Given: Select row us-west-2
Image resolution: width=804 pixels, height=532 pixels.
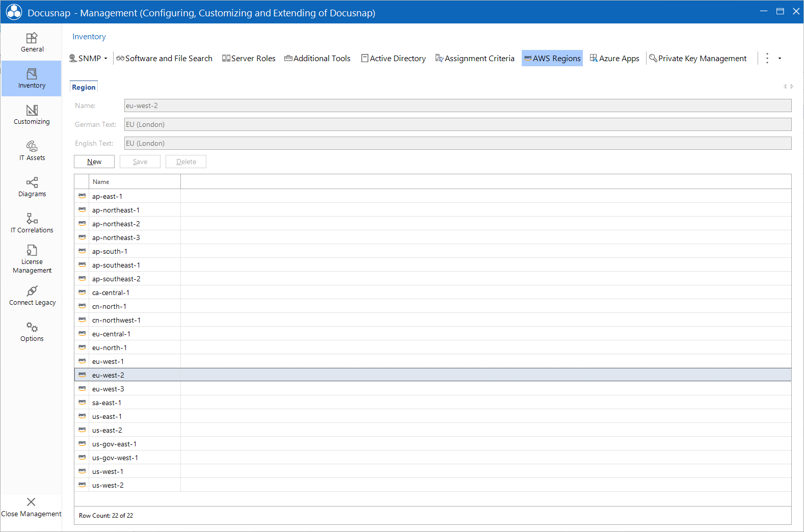Looking at the screenshot, I should pyautogui.click(x=433, y=485).
